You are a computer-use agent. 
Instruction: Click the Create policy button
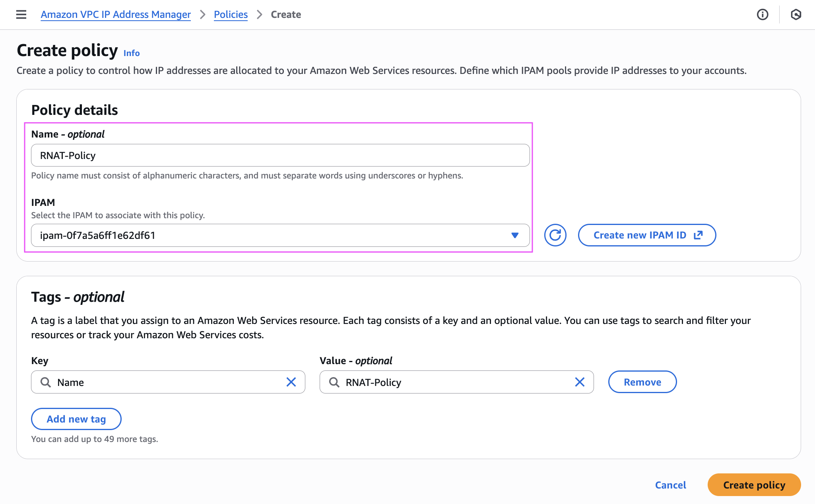pos(754,485)
